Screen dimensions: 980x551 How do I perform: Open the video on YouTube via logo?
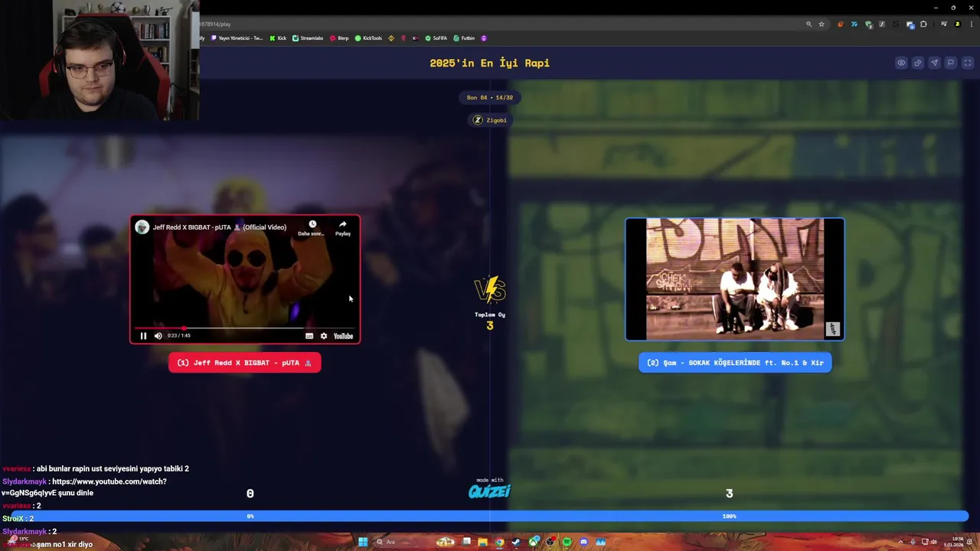pyautogui.click(x=343, y=336)
